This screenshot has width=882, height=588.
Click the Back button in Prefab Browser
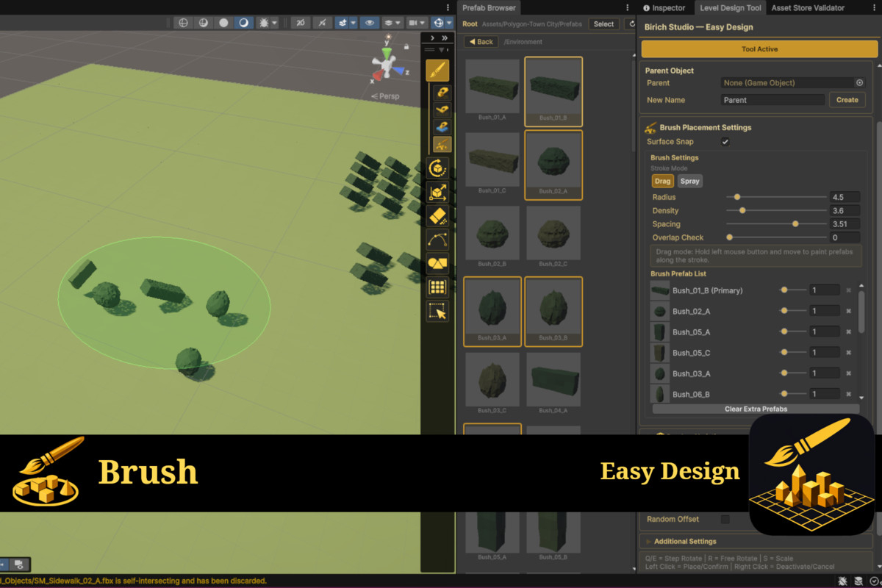(481, 42)
